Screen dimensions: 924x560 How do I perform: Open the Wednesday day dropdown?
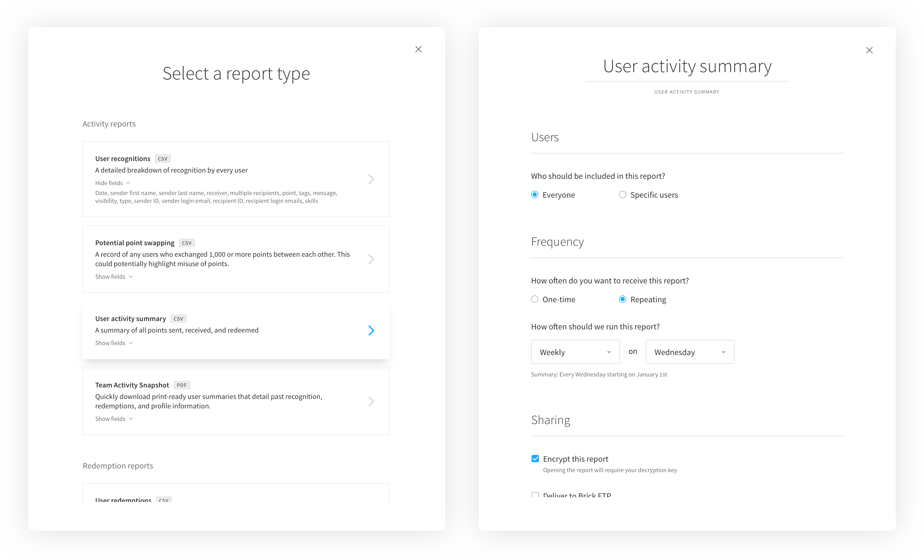(690, 352)
